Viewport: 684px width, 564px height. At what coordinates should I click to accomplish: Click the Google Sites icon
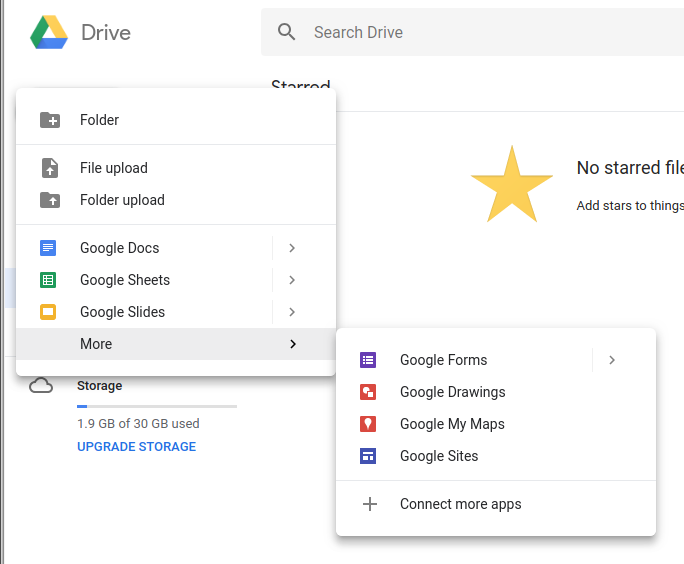(x=368, y=456)
